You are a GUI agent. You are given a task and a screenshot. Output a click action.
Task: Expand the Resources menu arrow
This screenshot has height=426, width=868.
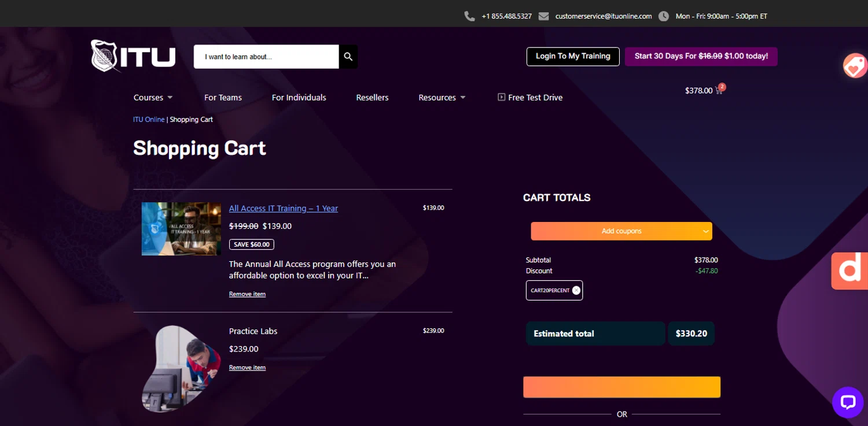(x=463, y=98)
